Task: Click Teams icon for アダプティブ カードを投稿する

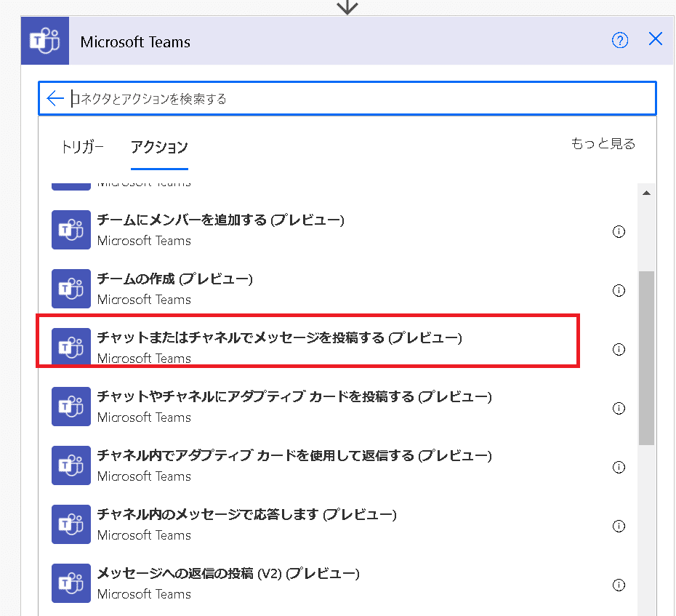Action: (x=71, y=407)
